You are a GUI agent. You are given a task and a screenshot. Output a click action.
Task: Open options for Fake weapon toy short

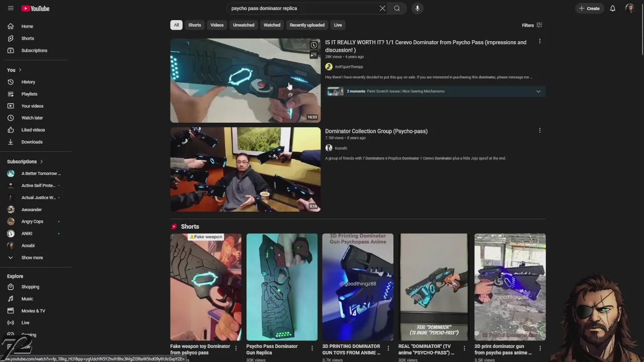[x=236, y=348]
